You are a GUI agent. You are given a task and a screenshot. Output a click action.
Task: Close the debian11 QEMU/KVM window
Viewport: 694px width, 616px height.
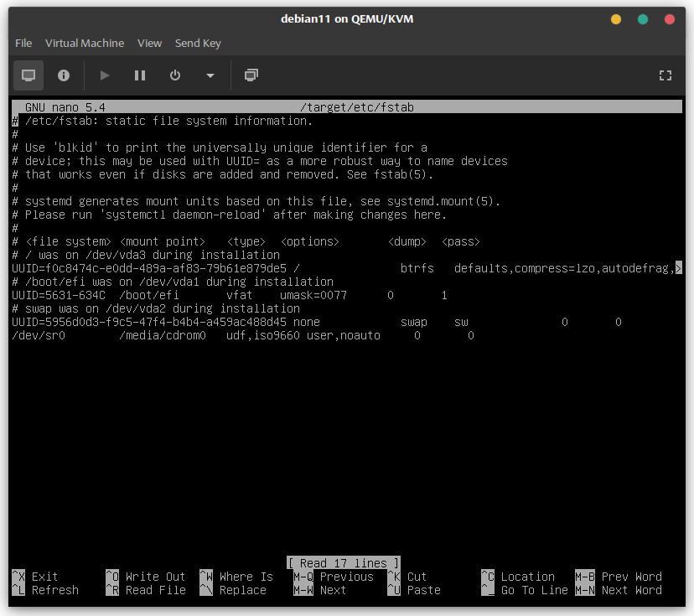click(x=670, y=19)
